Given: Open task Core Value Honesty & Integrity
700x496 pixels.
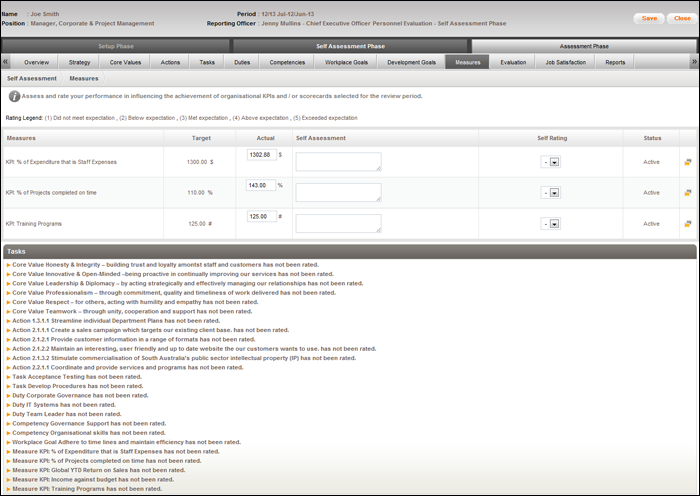Looking at the screenshot, I should tap(165, 265).
